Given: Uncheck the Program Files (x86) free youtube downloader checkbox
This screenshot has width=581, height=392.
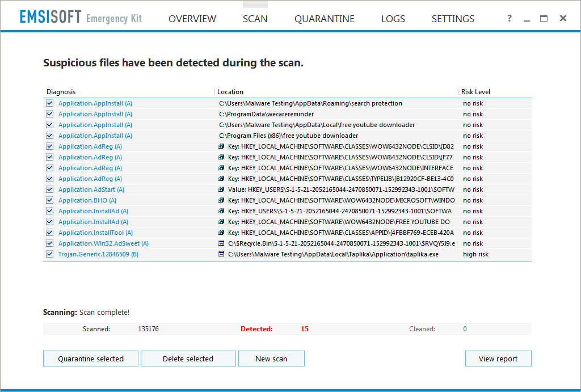Looking at the screenshot, I should tap(50, 136).
